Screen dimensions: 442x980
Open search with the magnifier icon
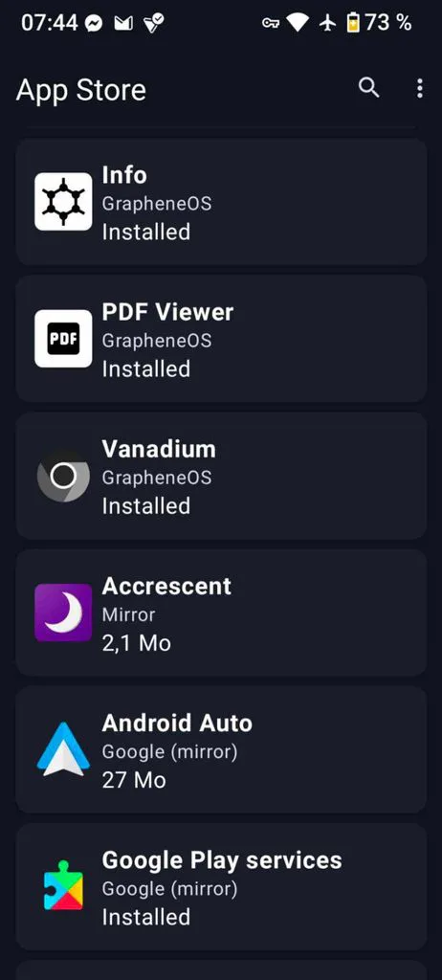tap(369, 88)
